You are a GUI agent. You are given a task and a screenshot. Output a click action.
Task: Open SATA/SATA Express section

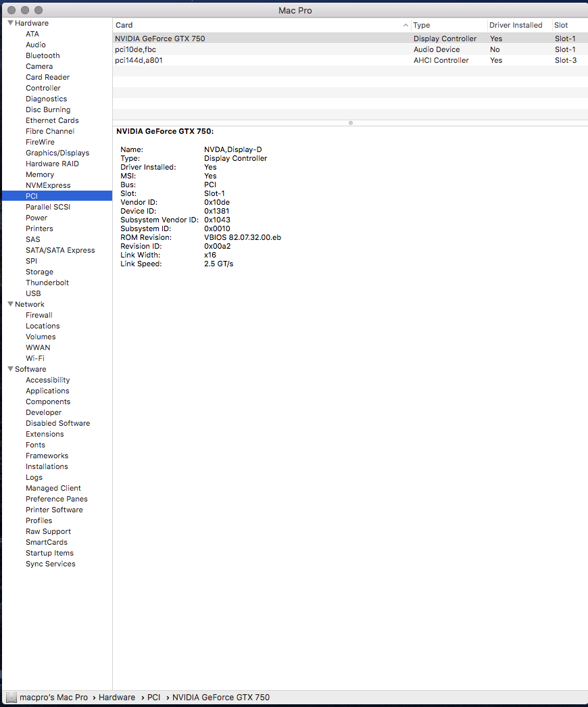60,250
